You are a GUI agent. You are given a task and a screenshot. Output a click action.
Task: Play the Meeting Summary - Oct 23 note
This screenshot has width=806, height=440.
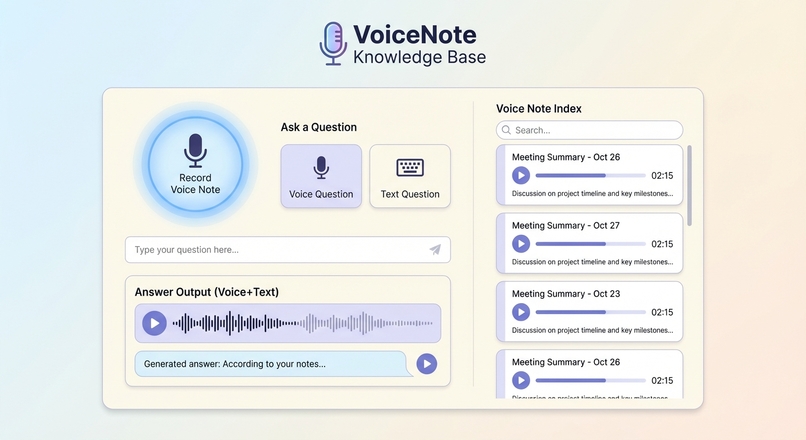(x=521, y=312)
